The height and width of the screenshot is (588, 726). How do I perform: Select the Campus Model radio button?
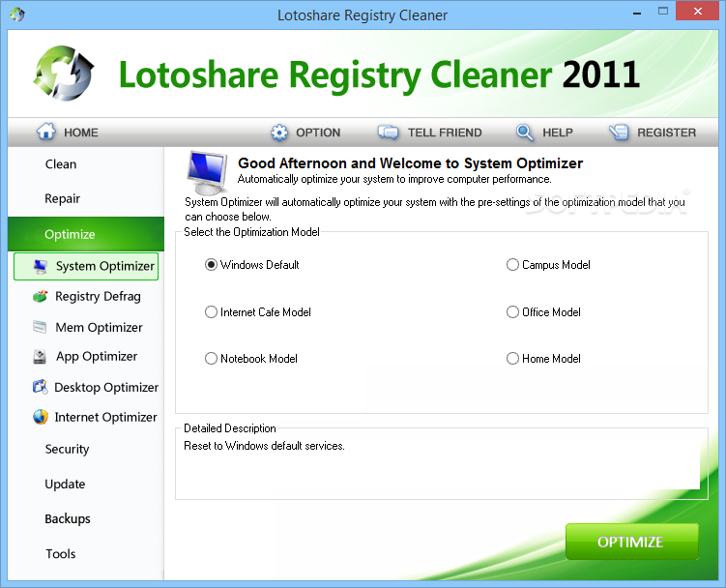(512, 265)
